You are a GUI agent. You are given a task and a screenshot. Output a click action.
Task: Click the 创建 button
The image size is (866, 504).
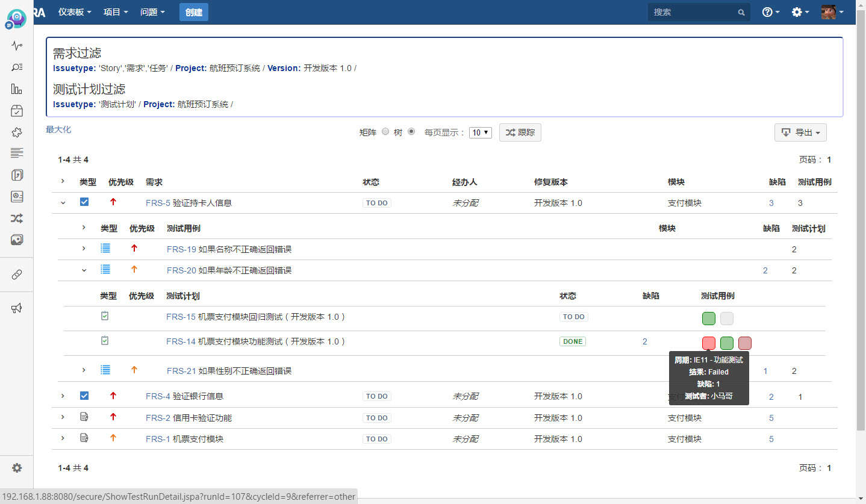click(194, 12)
